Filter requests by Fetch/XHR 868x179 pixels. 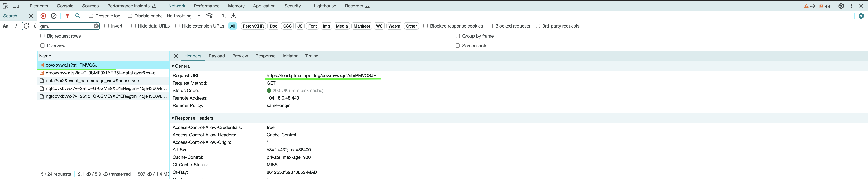click(x=253, y=26)
